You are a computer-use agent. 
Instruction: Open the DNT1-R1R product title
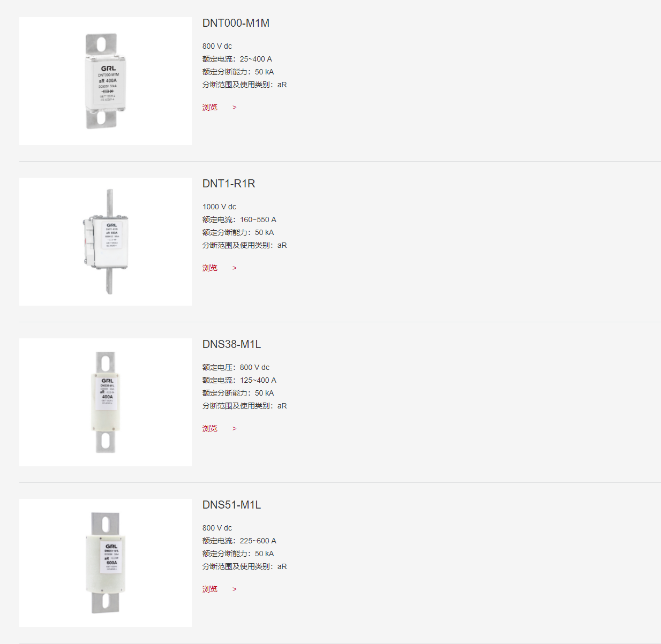[x=229, y=184]
